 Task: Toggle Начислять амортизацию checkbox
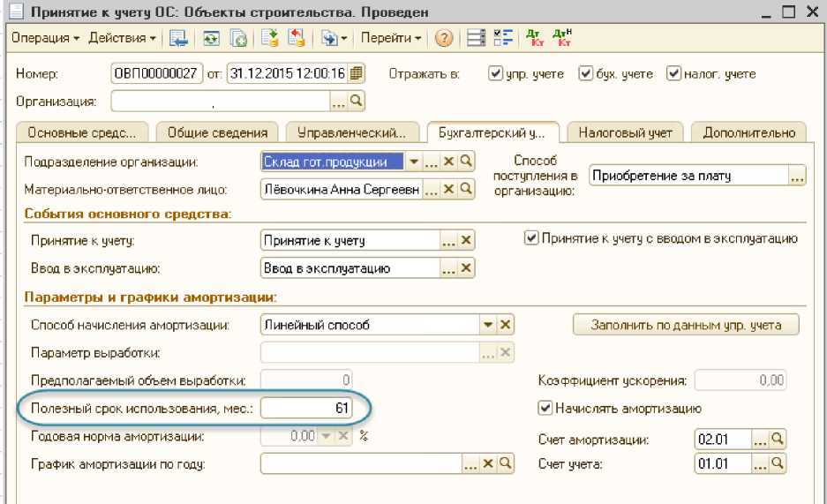point(545,408)
